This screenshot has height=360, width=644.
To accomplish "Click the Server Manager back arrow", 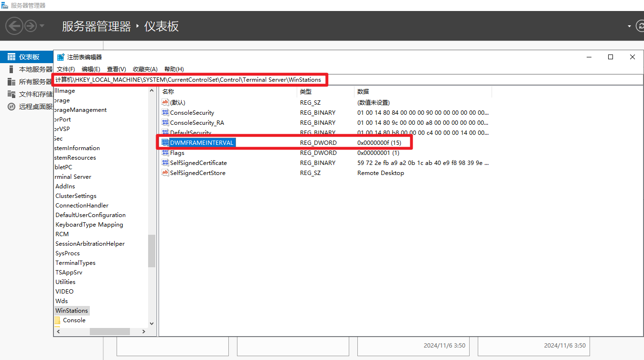I will point(14,25).
